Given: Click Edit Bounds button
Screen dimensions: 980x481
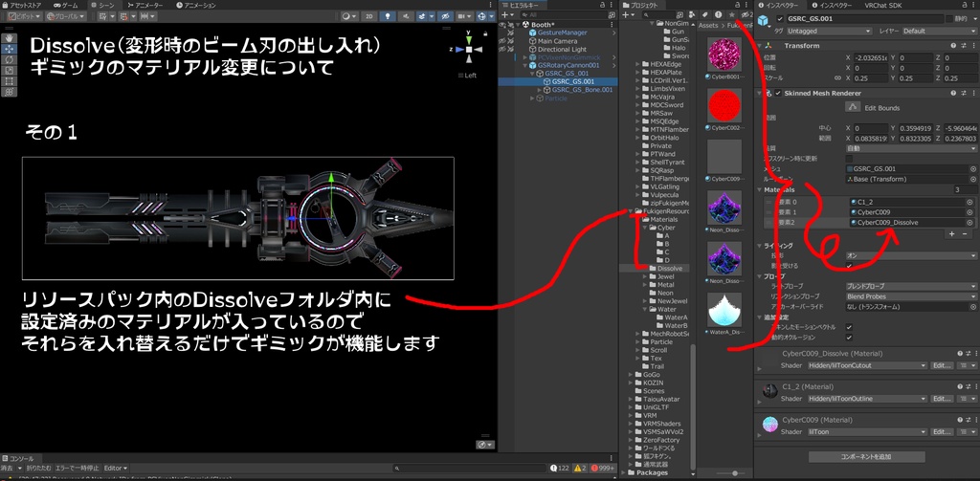Looking at the screenshot, I should pyautogui.click(x=853, y=107).
